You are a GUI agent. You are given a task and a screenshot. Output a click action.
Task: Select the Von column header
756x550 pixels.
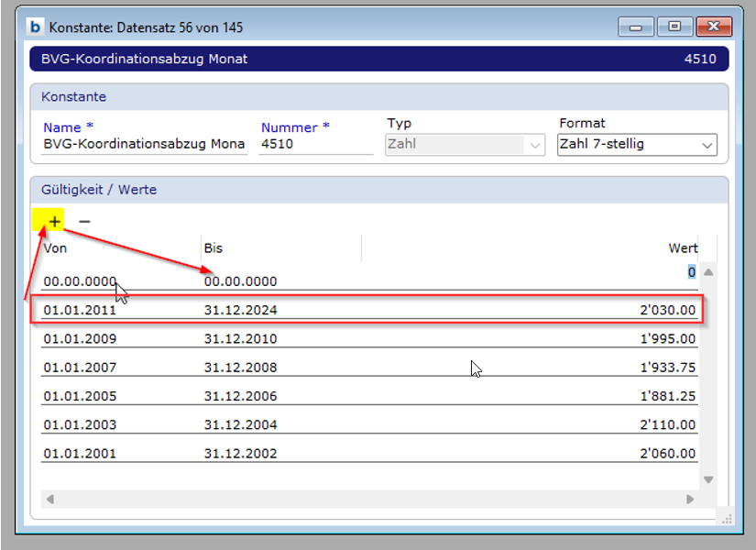[x=56, y=247]
